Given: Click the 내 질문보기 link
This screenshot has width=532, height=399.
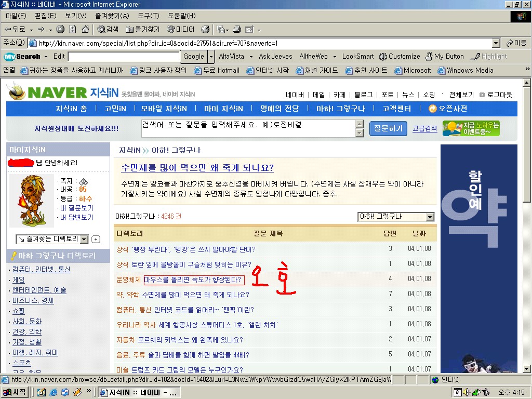Looking at the screenshot, I should [x=76, y=208].
